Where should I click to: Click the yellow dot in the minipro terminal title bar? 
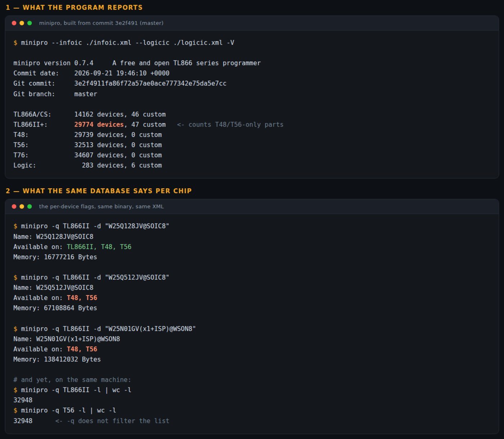click(x=22, y=23)
